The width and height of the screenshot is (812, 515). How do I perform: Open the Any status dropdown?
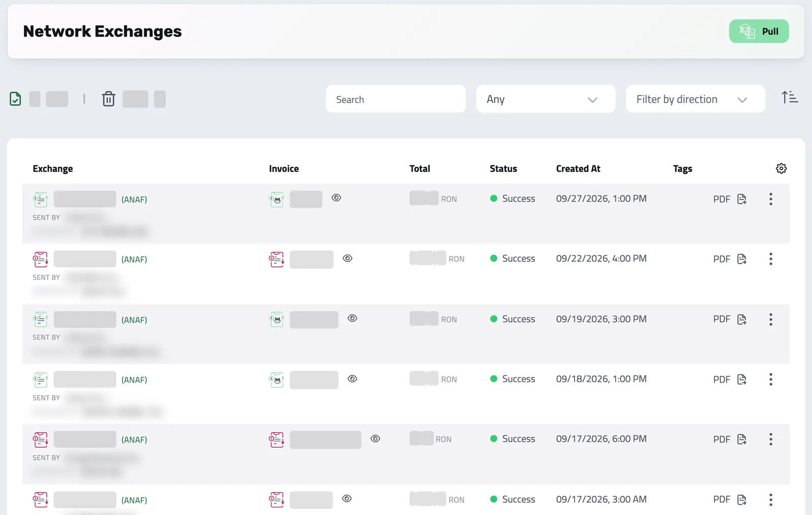pos(546,99)
